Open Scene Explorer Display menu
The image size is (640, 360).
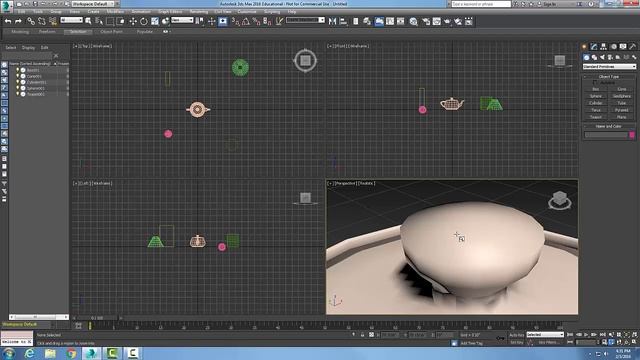[x=28, y=48]
